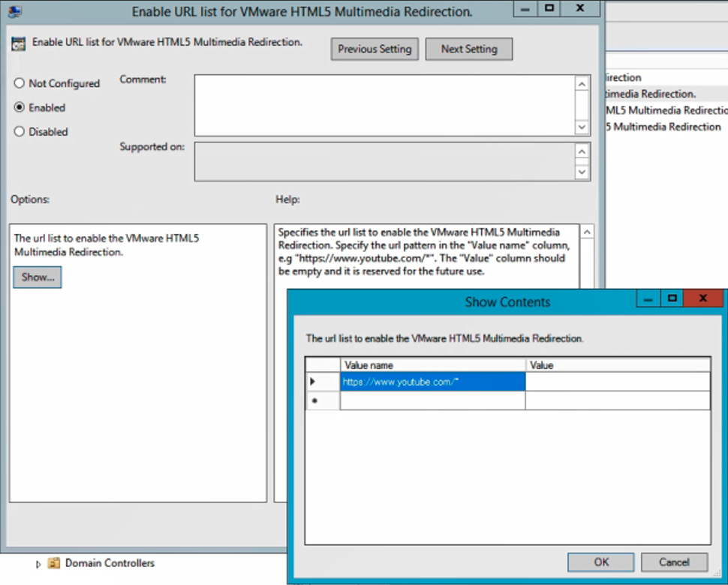Select the Not Configured radio button
728x585 pixels.
[x=20, y=84]
